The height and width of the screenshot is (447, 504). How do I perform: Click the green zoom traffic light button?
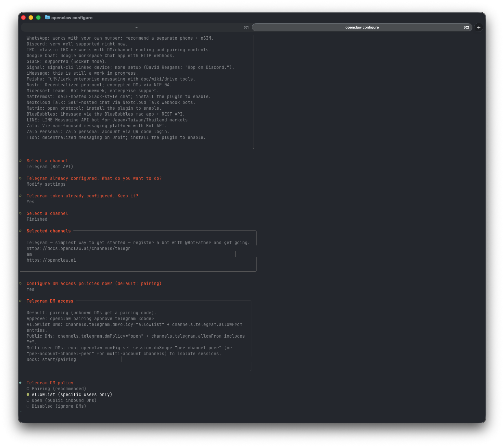pos(38,18)
